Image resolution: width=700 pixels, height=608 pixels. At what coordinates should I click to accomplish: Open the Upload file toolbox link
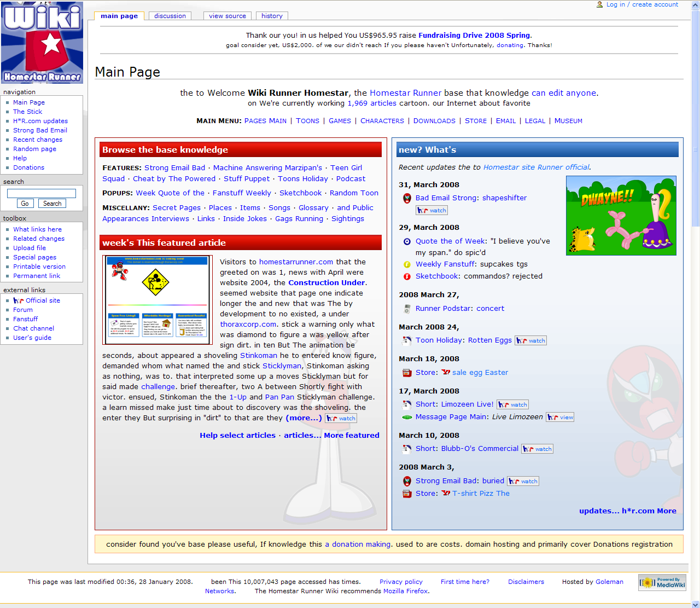[x=30, y=248]
